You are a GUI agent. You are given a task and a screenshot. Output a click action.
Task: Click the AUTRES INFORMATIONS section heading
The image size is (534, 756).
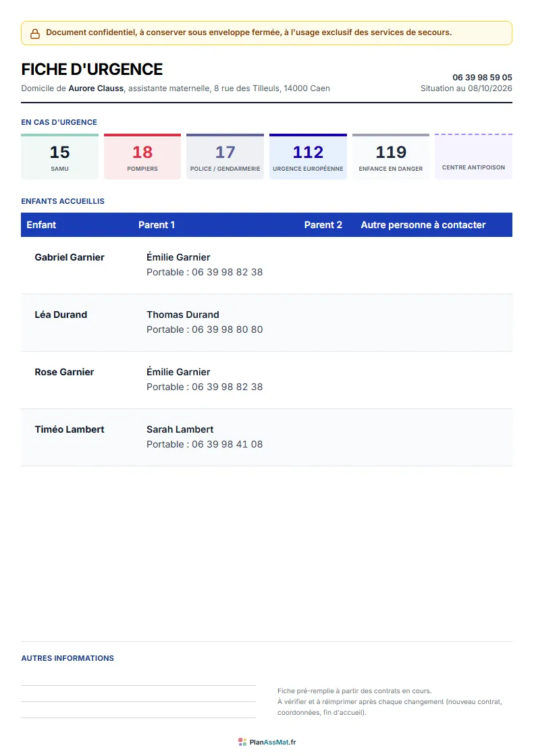pos(68,659)
